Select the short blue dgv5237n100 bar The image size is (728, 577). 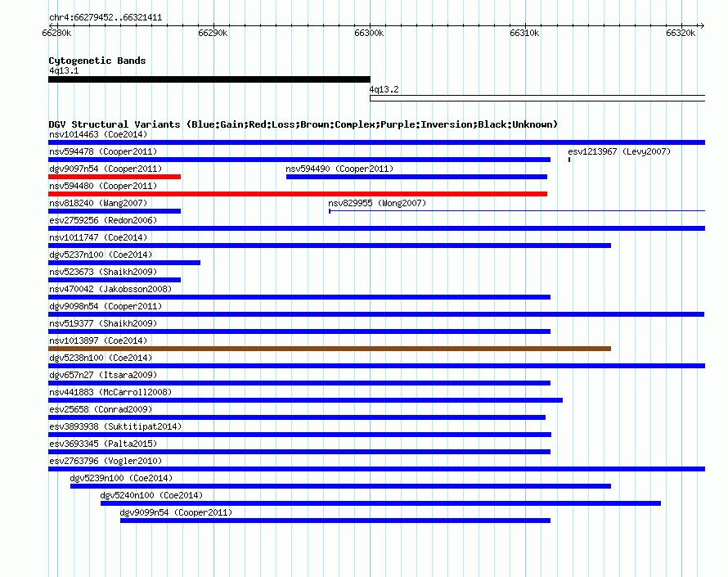(124, 263)
